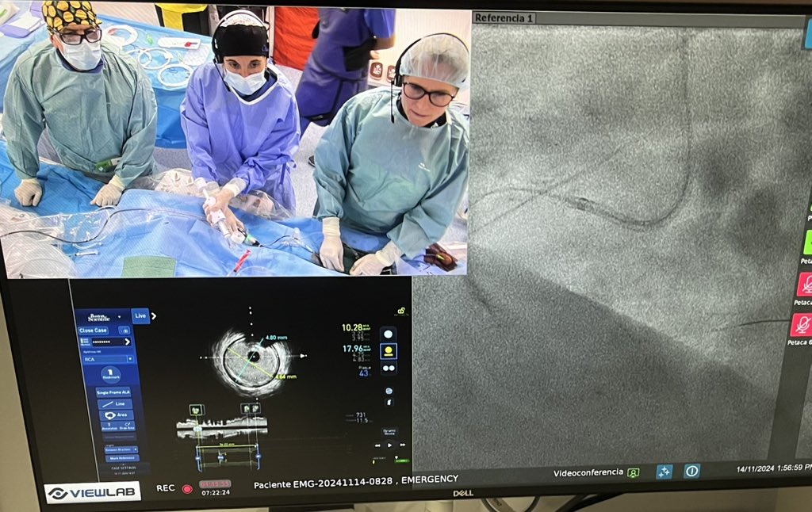Unmute the upper red Petaca microphone button
Image resolution: width=812 pixels, height=512 pixels.
[x=804, y=285]
